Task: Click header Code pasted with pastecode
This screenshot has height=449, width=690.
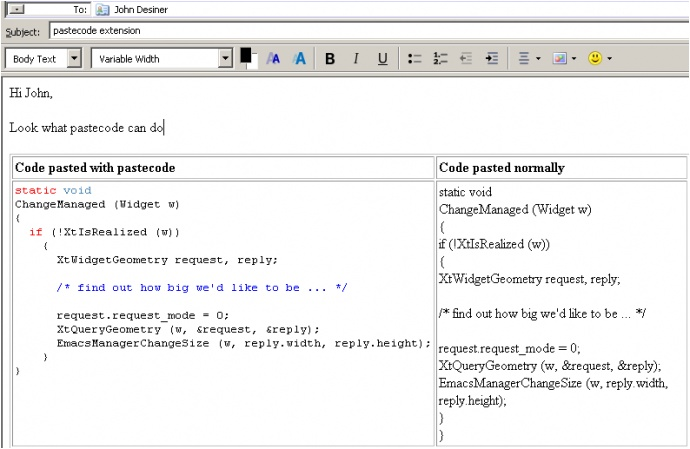Action: coord(95,168)
